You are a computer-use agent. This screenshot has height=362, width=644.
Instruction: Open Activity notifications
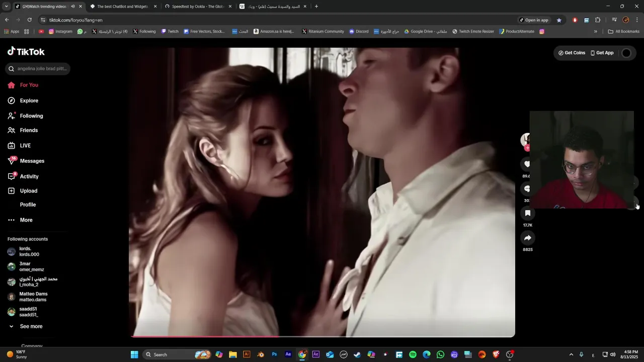click(x=23, y=176)
